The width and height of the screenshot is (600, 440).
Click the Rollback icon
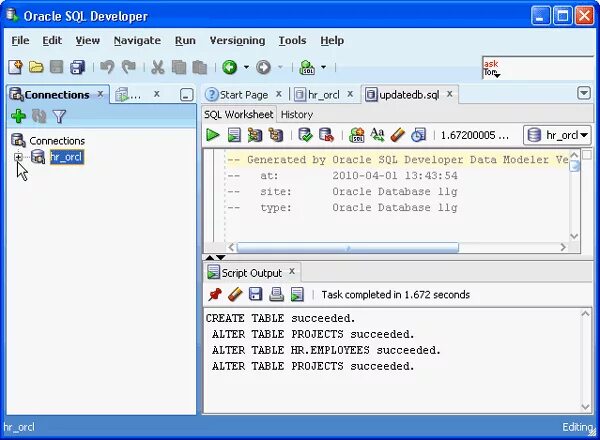tap(326, 135)
